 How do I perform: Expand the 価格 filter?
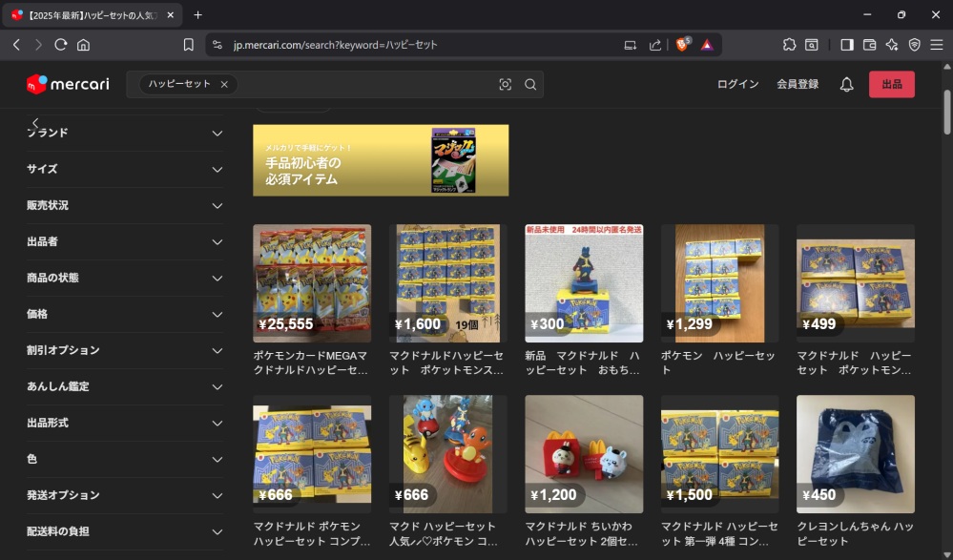tap(125, 315)
